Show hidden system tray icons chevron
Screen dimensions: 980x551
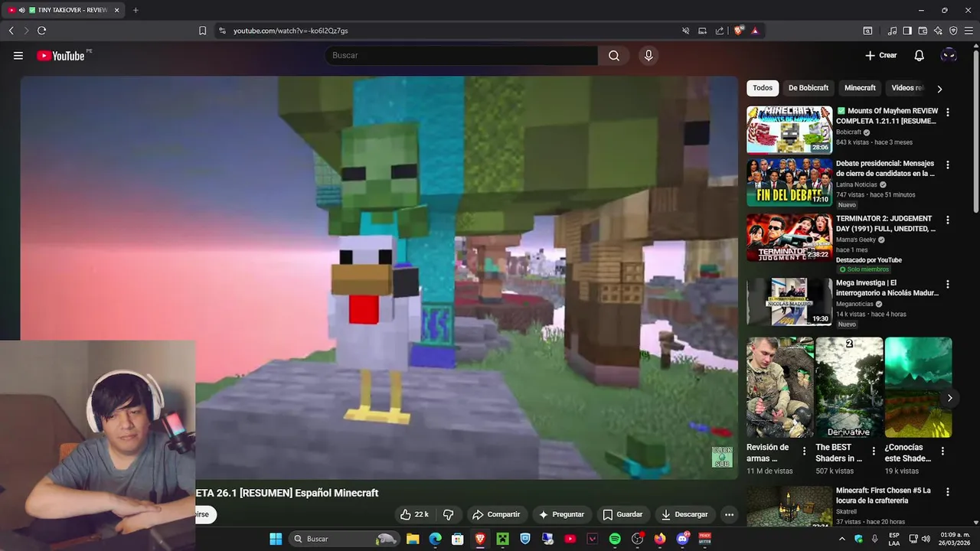[x=842, y=539]
